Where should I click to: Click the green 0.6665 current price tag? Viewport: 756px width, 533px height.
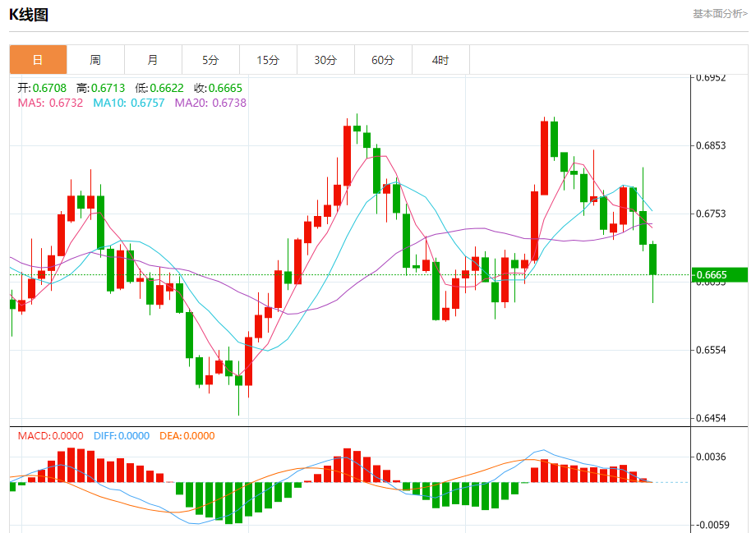[719, 274]
